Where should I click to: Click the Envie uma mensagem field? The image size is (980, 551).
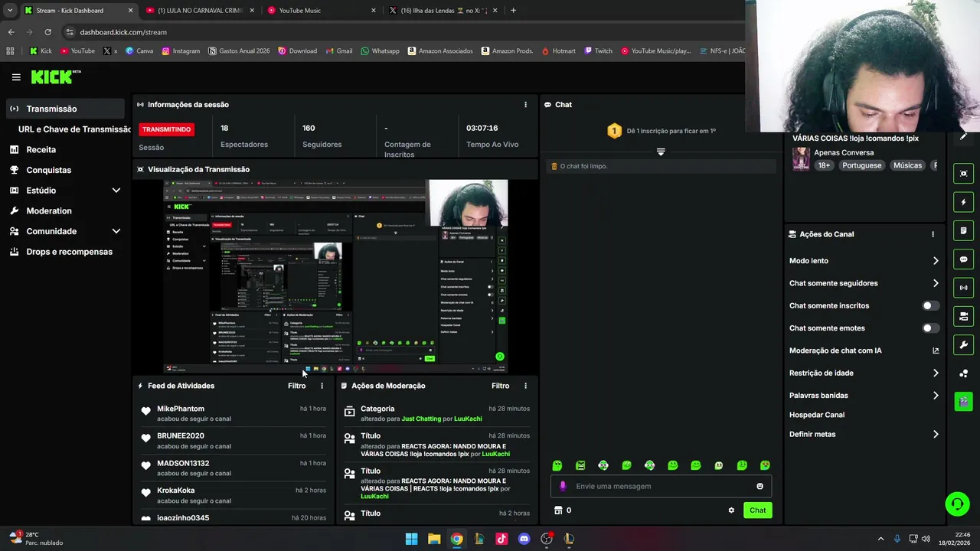click(662, 486)
